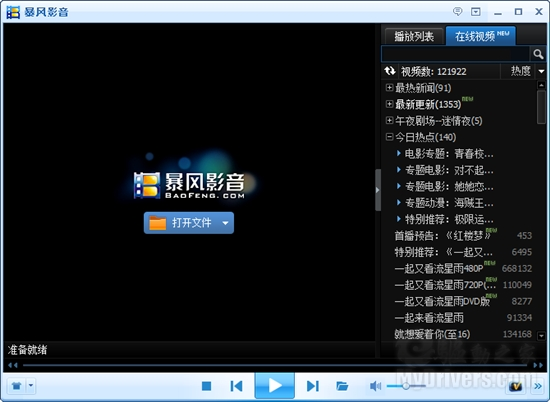This screenshot has width=550, height=402.
Task: Open the dropdown arrow beside the skin icon
Action: tap(31, 386)
